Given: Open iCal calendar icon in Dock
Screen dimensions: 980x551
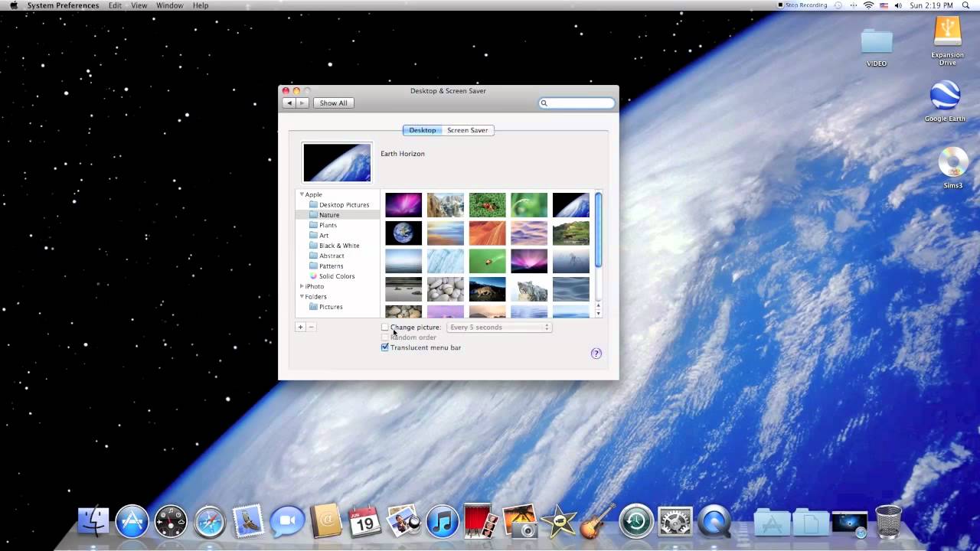Looking at the screenshot, I should [364, 521].
